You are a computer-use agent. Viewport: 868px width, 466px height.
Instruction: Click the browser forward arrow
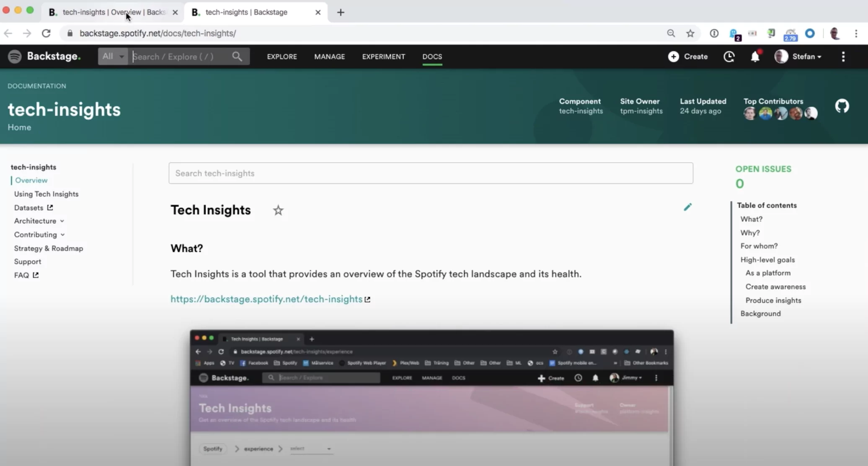[27, 33]
